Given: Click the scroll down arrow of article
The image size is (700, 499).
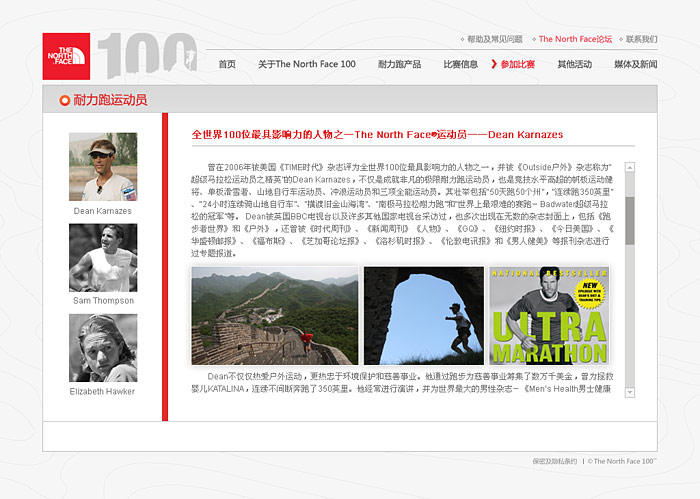Looking at the screenshot, I should coord(630,392).
